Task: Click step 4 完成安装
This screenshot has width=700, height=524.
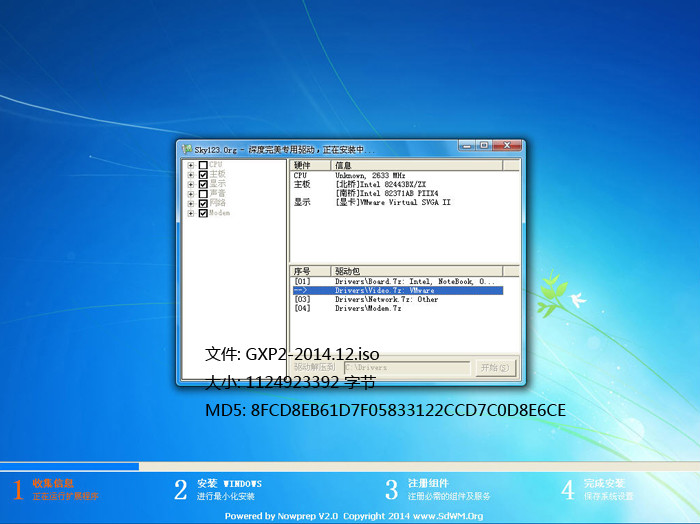Action: (x=597, y=489)
